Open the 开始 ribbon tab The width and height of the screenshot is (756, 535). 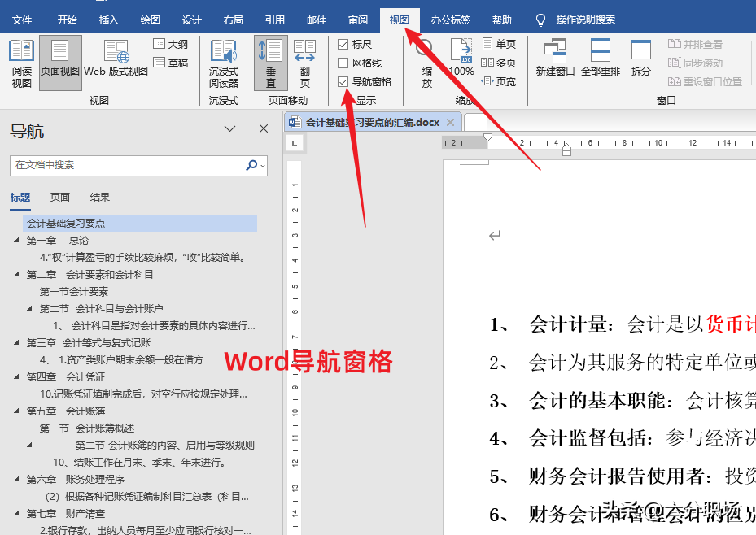(67, 20)
